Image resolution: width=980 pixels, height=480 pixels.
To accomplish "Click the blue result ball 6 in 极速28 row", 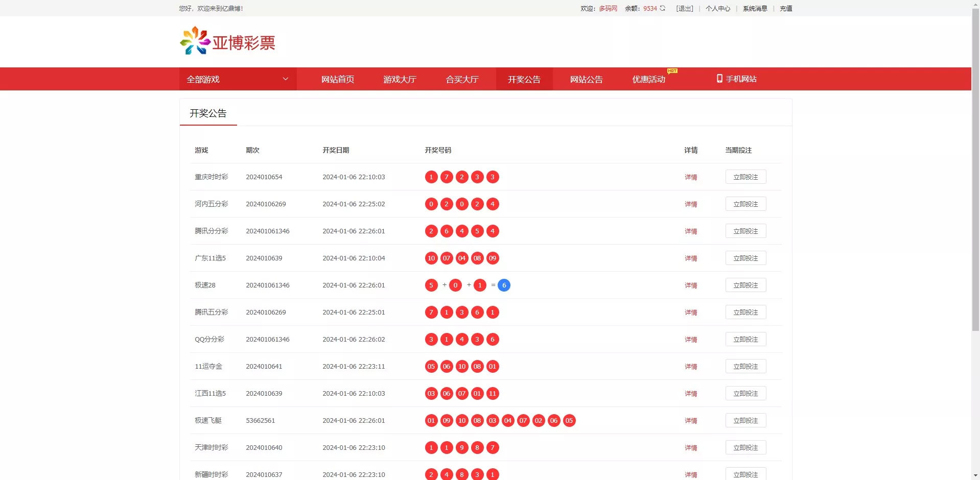I will click(504, 285).
